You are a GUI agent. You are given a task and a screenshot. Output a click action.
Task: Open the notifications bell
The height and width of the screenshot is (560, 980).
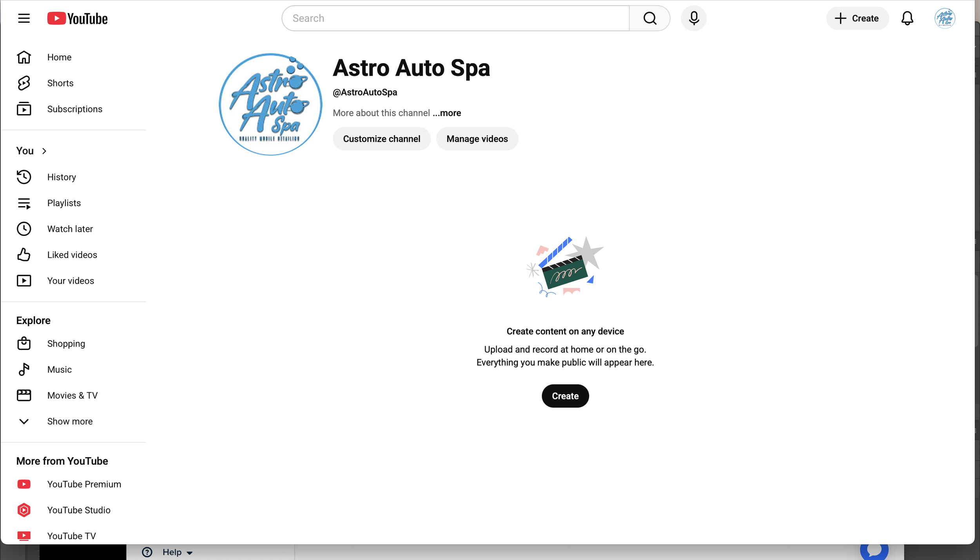(x=907, y=18)
